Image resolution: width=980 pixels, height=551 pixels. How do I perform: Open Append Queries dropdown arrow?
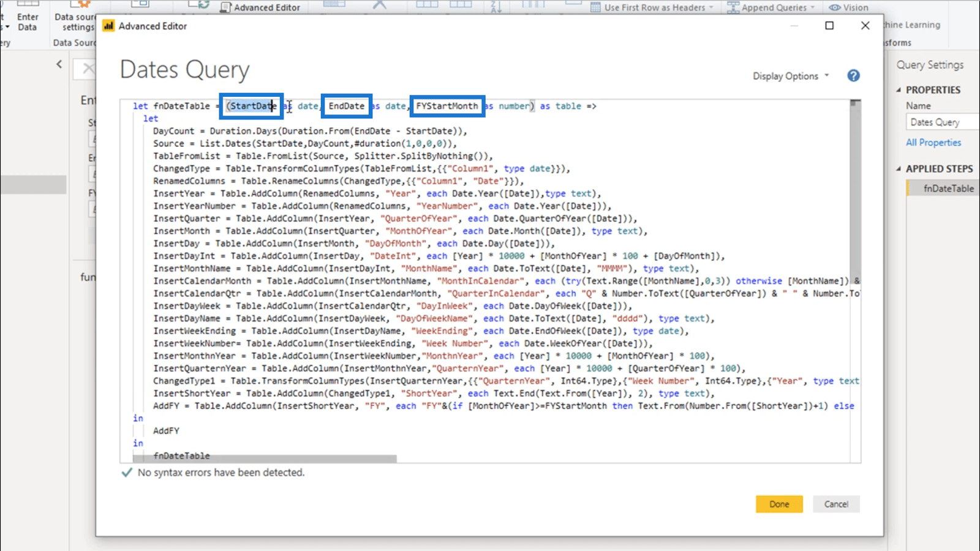point(813,7)
